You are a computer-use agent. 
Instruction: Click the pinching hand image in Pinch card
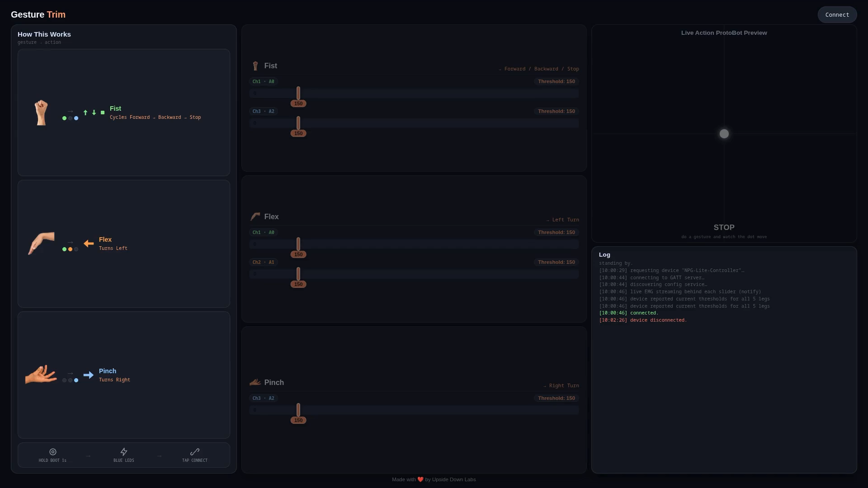(41, 375)
